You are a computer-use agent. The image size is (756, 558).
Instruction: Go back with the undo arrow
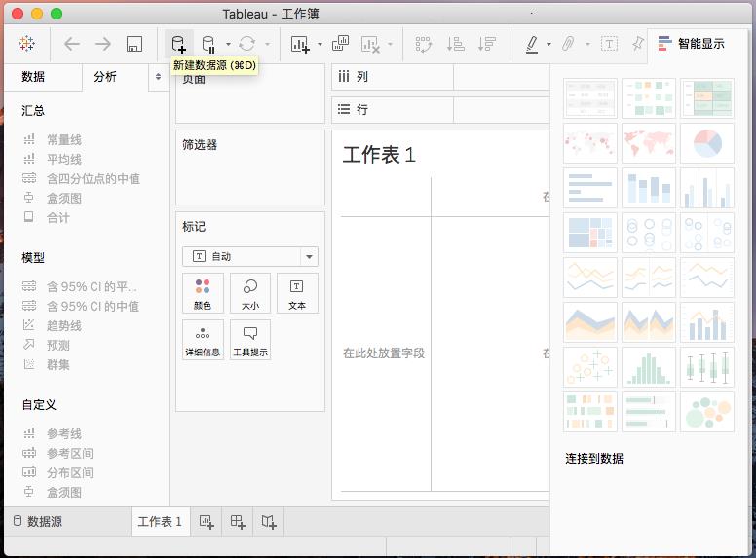[x=72, y=45]
